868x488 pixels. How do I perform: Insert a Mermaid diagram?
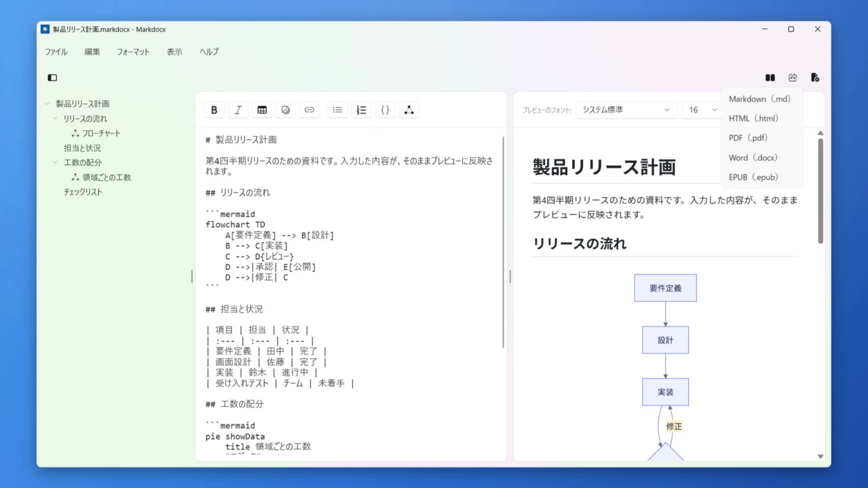pyautogui.click(x=409, y=110)
